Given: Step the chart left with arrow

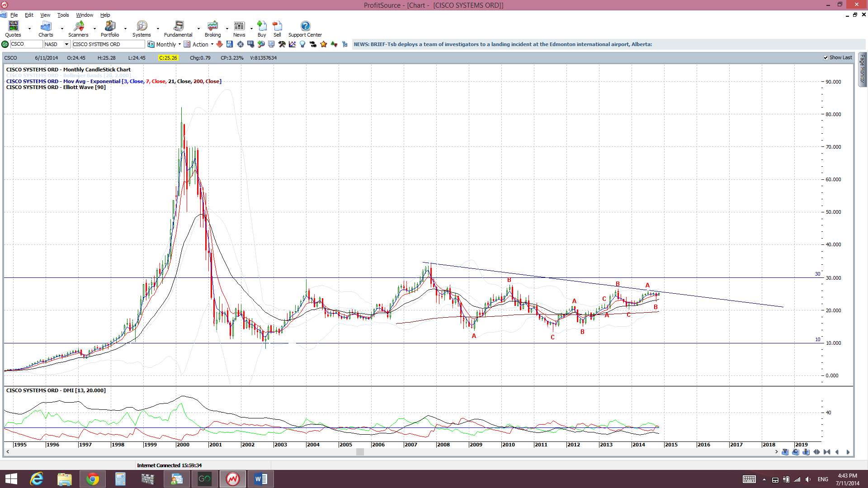Looking at the screenshot, I should click(x=837, y=452).
